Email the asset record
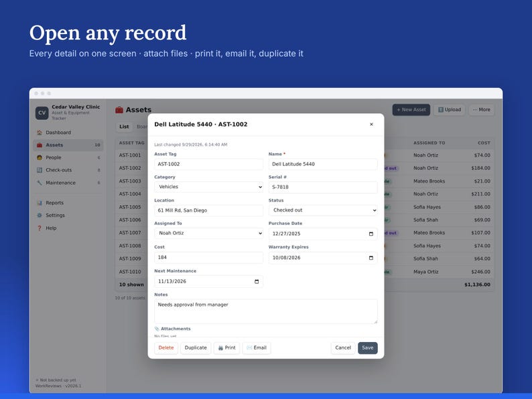The width and height of the screenshot is (532, 399). [257, 348]
